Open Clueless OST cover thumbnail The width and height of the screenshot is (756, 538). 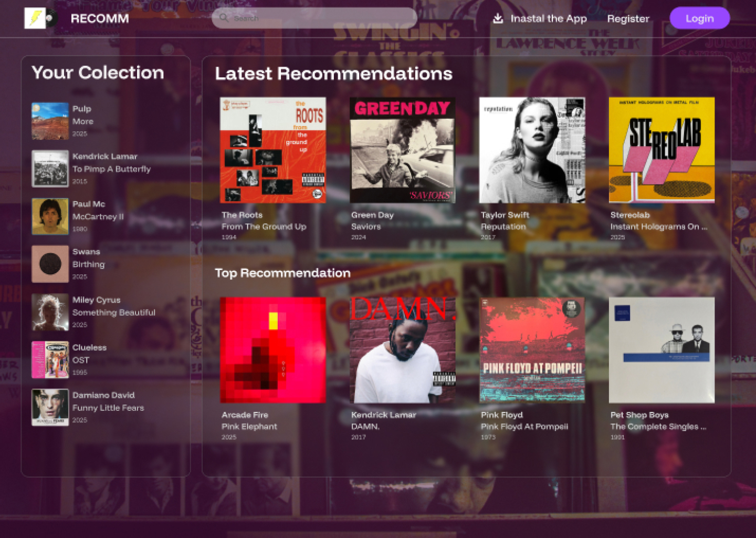tap(50, 360)
